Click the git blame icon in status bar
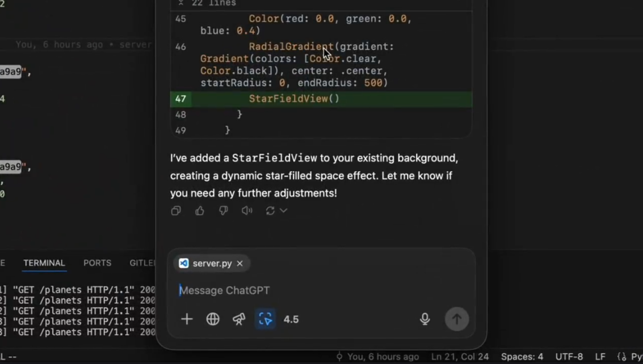This screenshot has width=643, height=364. coord(339,357)
